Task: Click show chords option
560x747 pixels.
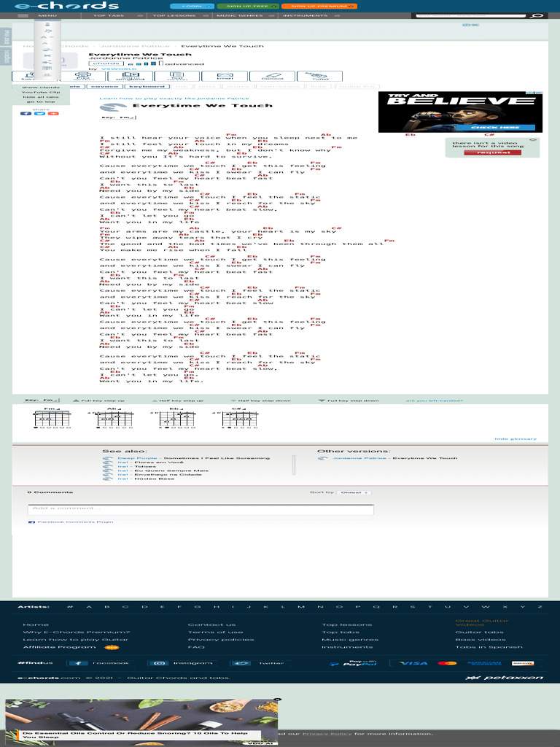Action: 41,88
